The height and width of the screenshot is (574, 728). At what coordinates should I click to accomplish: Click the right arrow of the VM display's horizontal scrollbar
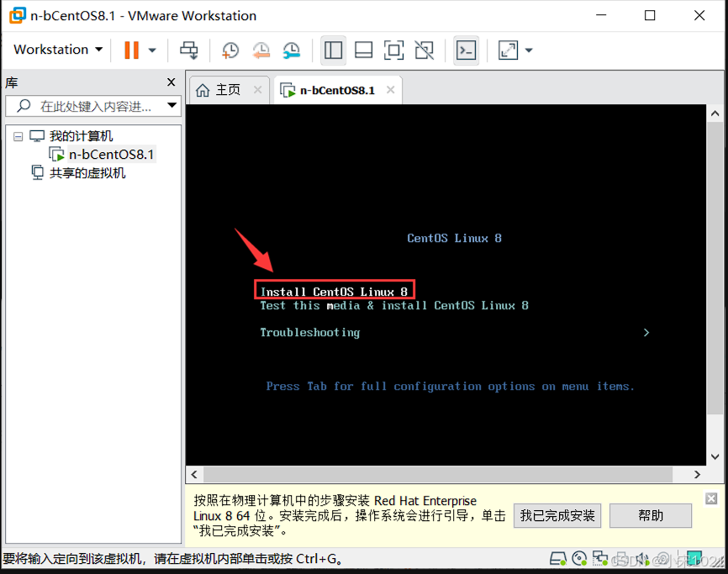[x=697, y=474]
